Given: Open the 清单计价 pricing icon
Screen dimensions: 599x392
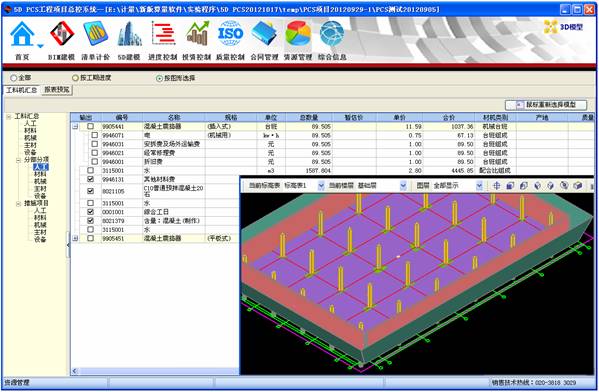Looking at the screenshot, I should tap(96, 34).
